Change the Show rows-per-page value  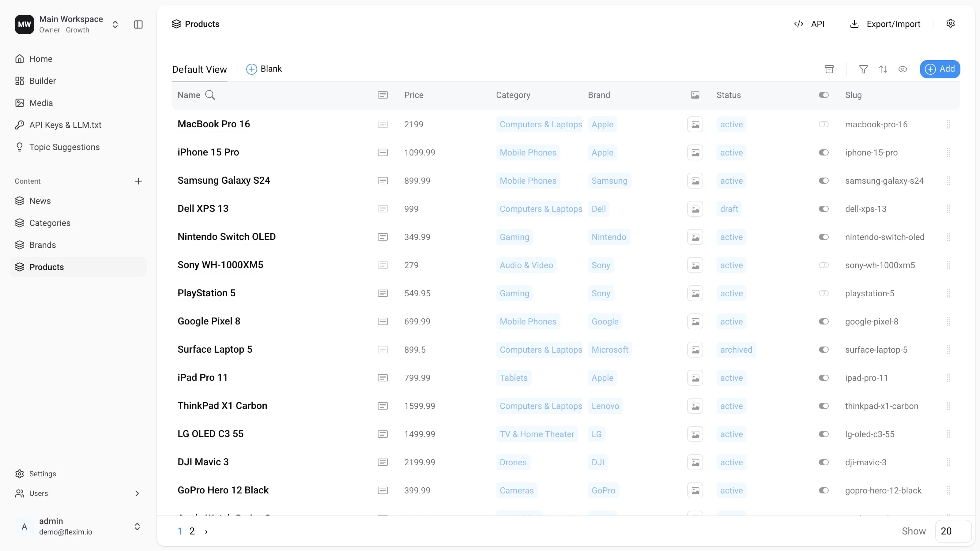[x=953, y=531]
